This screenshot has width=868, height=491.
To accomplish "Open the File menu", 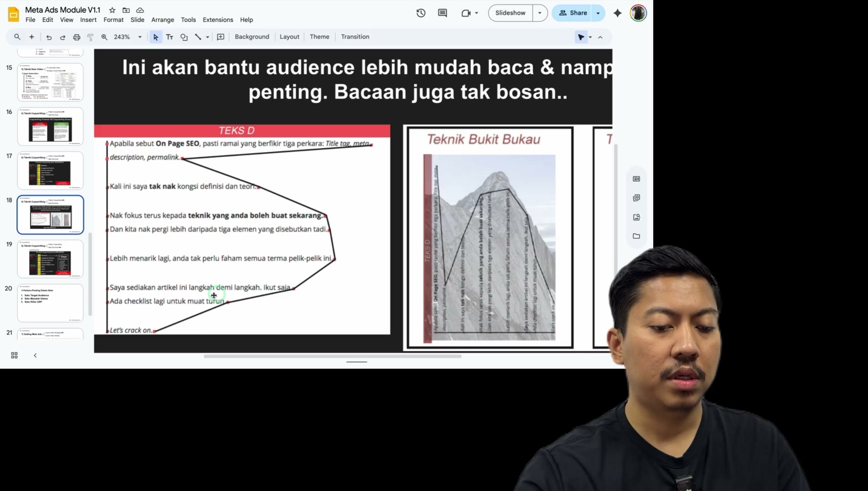I will [30, 20].
